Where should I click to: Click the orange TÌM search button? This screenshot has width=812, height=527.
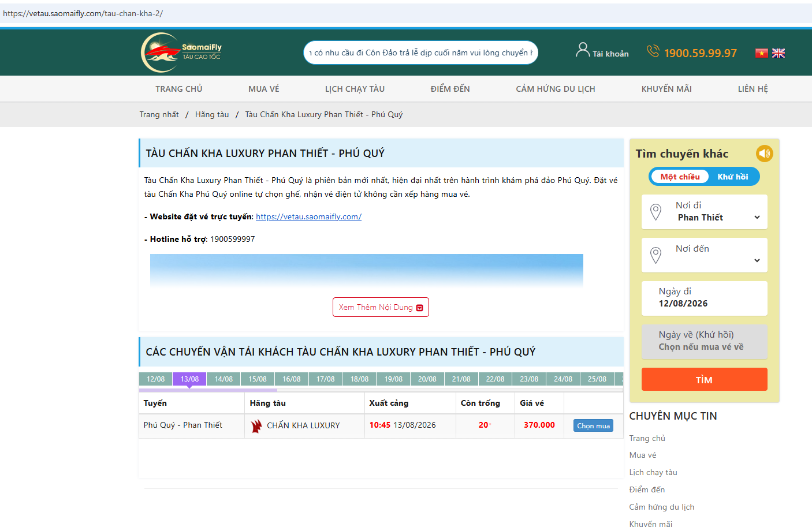click(x=705, y=379)
